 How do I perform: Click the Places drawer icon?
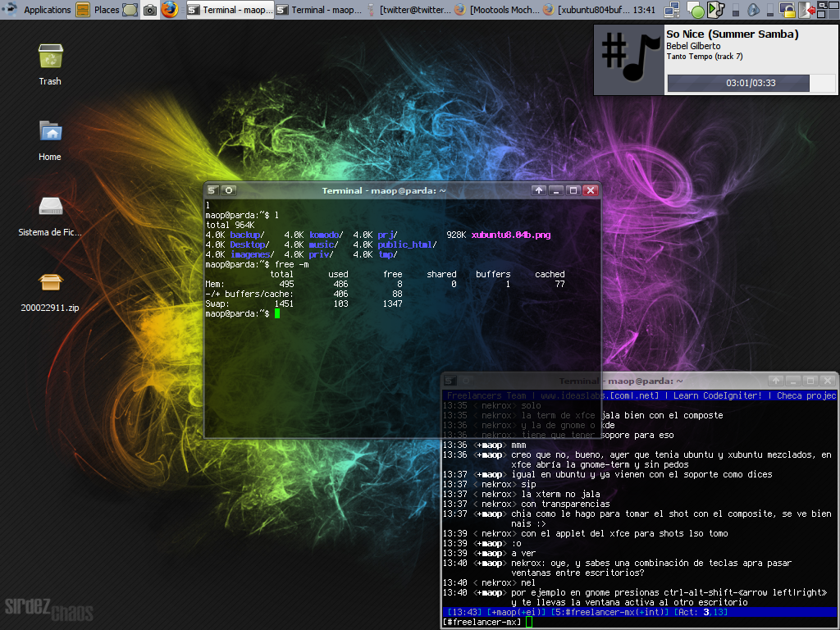(83, 10)
